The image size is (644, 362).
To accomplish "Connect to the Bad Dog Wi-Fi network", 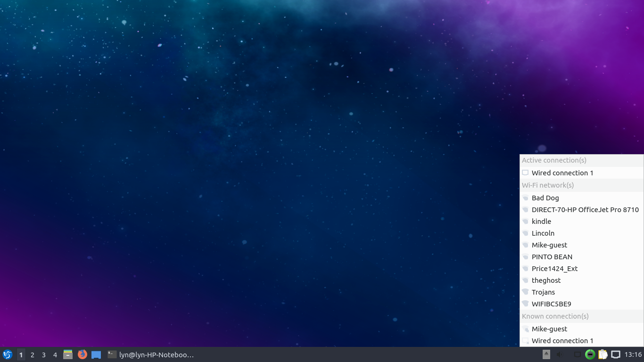I will (545, 198).
